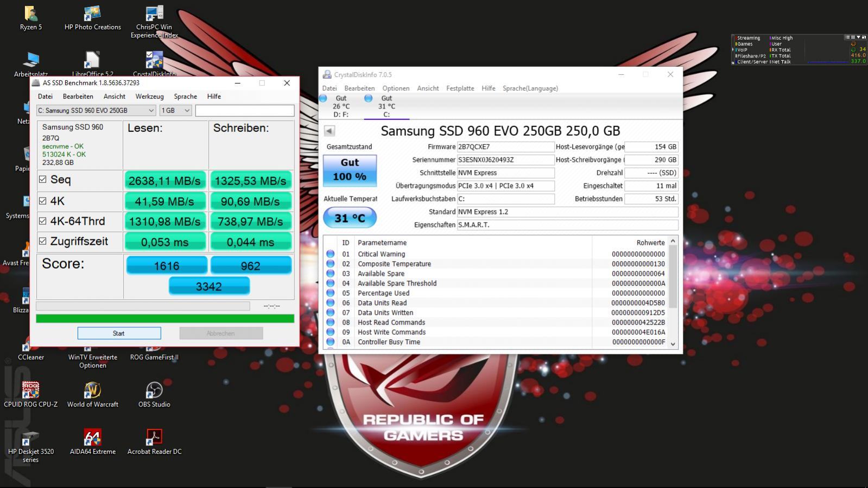Click the previous-disk arrow in CrystalDiskInfo
This screenshot has height=488, width=868.
click(x=329, y=131)
